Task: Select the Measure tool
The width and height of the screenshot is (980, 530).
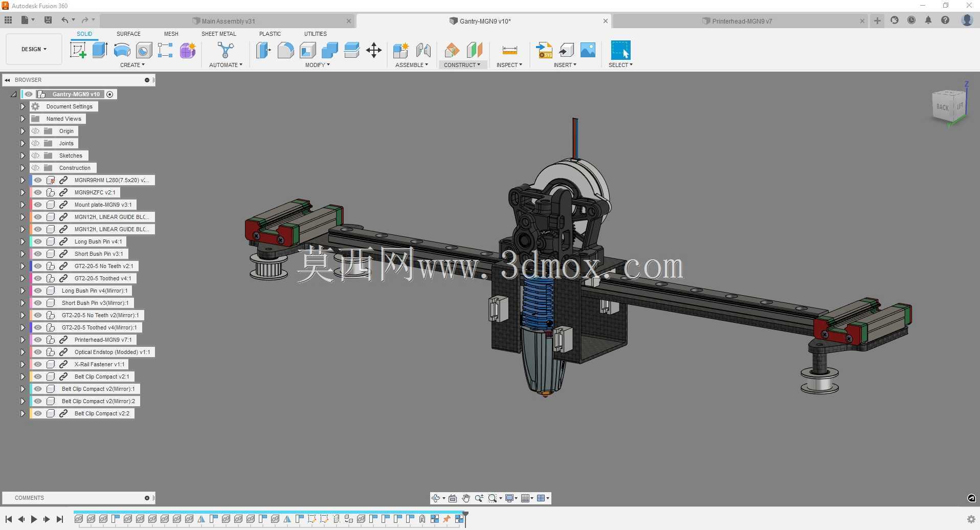Action: coord(510,50)
